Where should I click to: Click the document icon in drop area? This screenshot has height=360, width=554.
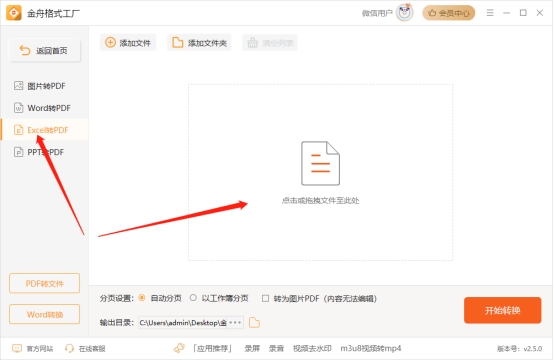(320, 163)
